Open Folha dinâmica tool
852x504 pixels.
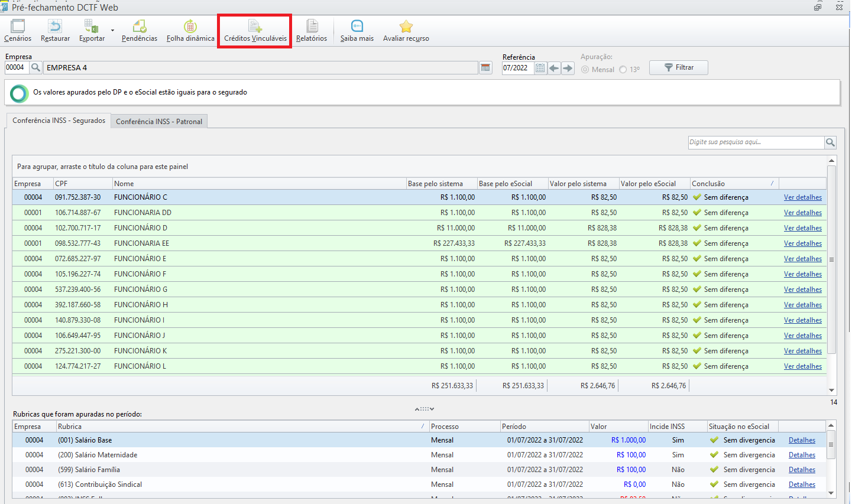pyautogui.click(x=190, y=30)
